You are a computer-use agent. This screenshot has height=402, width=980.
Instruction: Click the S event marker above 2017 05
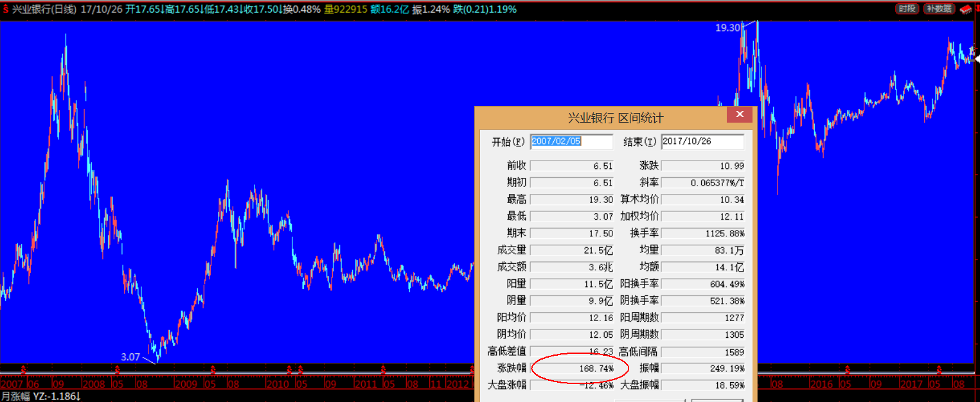[940, 369]
